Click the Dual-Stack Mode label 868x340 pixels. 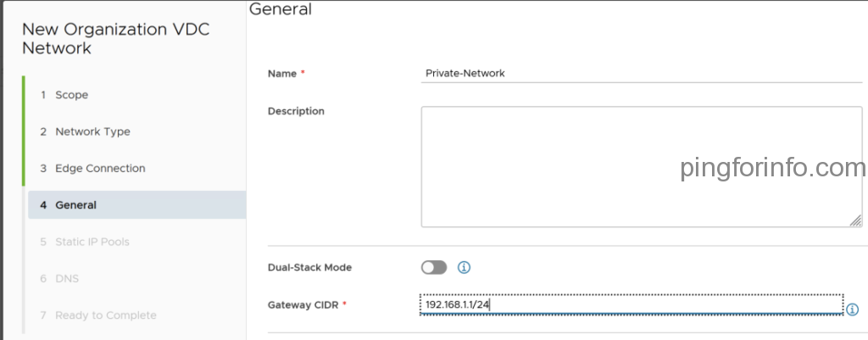coord(309,267)
